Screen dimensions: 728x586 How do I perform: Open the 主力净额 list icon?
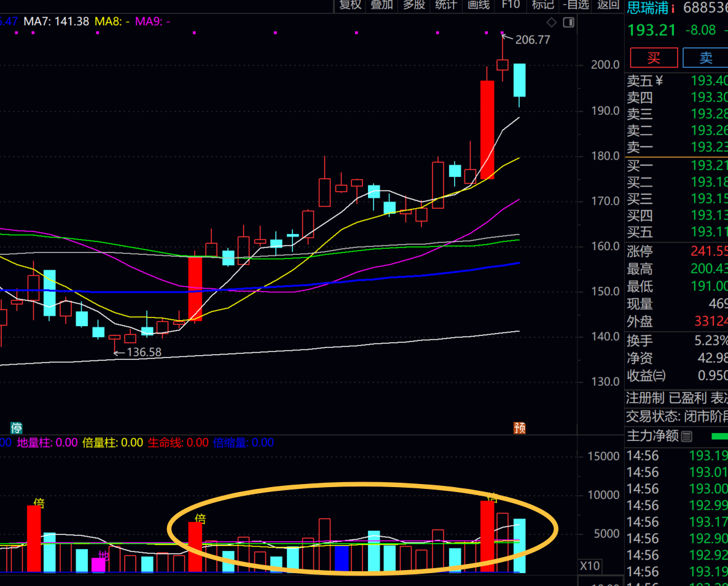[687, 437]
